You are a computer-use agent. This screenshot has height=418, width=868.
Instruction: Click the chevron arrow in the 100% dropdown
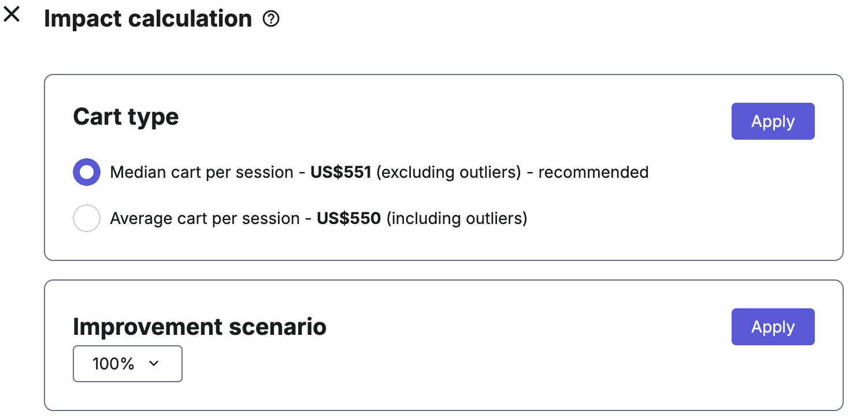[154, 364]
